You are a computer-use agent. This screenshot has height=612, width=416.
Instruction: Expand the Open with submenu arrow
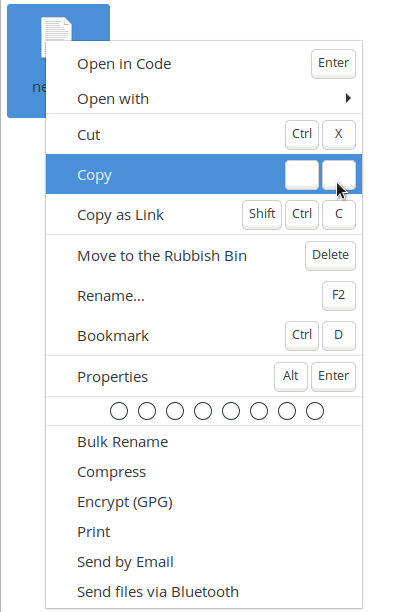348,98
